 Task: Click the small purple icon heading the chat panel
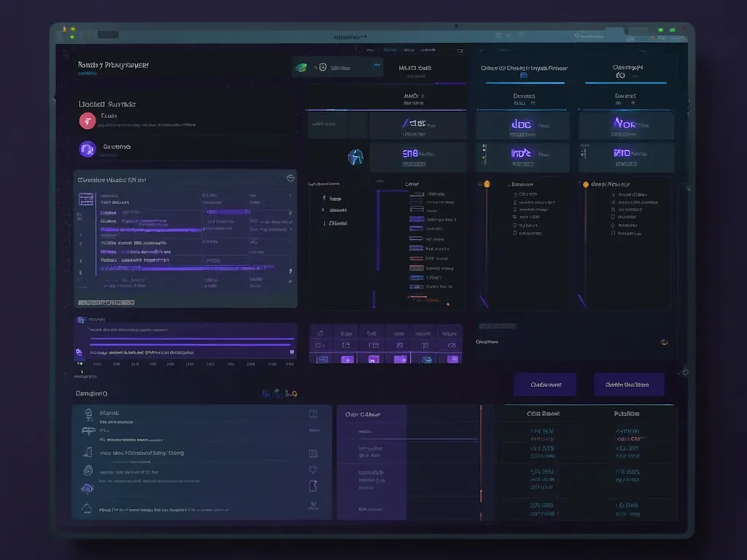(81, 320)
